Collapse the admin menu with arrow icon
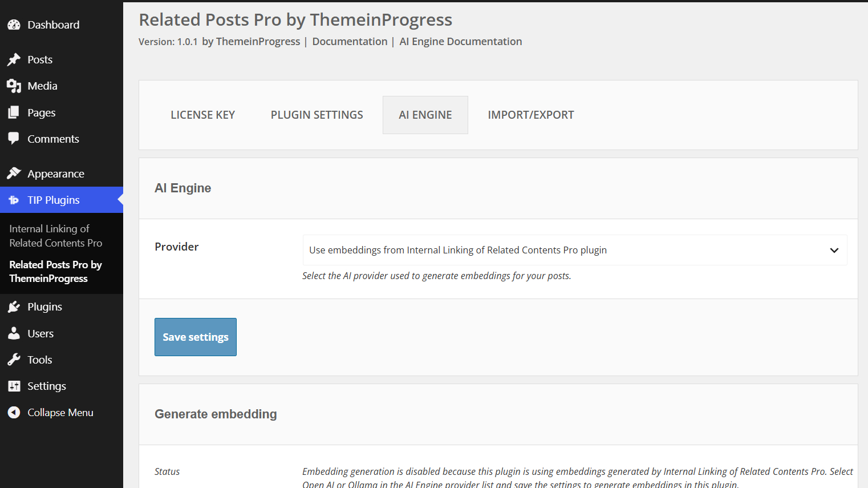Viewport: 868px width, 488px height. click(x=14, y=412)
